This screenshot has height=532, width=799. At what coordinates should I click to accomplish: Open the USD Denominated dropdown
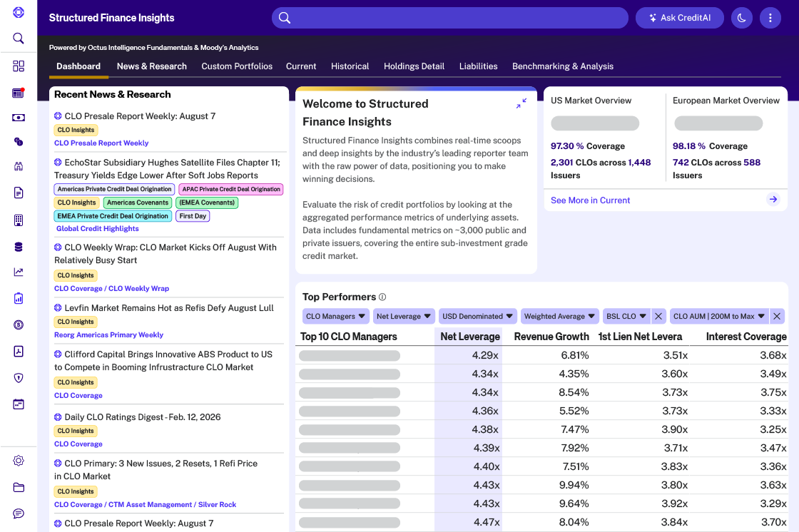coord(477,317)
